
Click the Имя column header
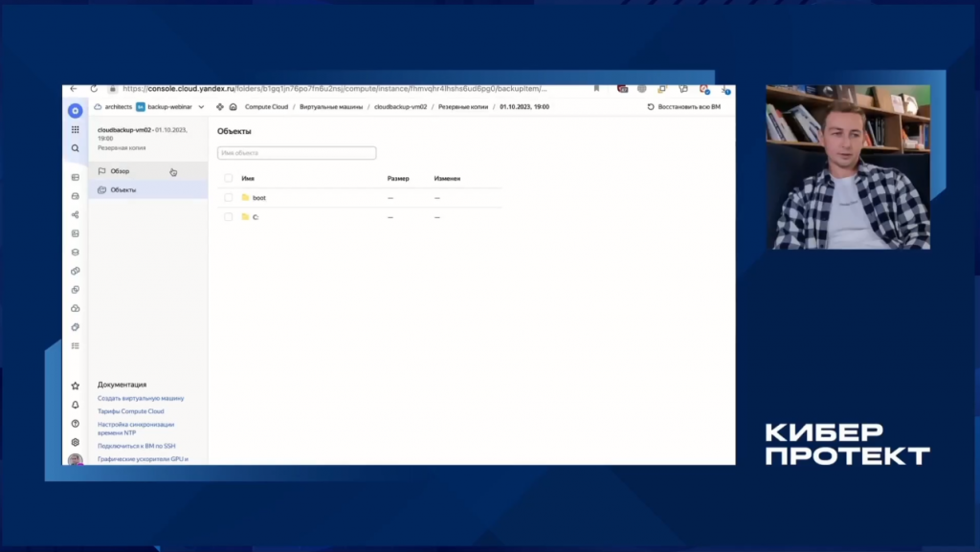tap(248, 179)
